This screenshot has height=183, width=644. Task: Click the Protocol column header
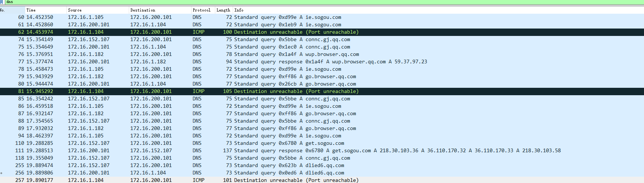[x=203, y=10]
